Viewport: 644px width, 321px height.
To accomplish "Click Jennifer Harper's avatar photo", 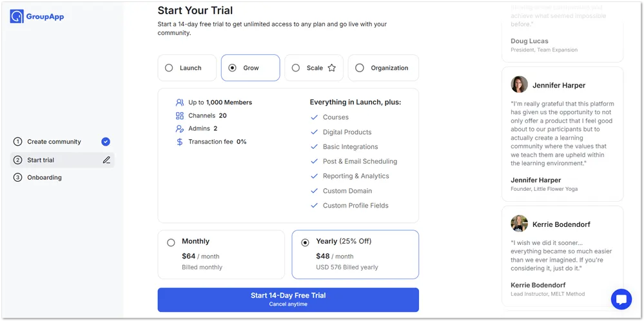I will click(519, 84).
